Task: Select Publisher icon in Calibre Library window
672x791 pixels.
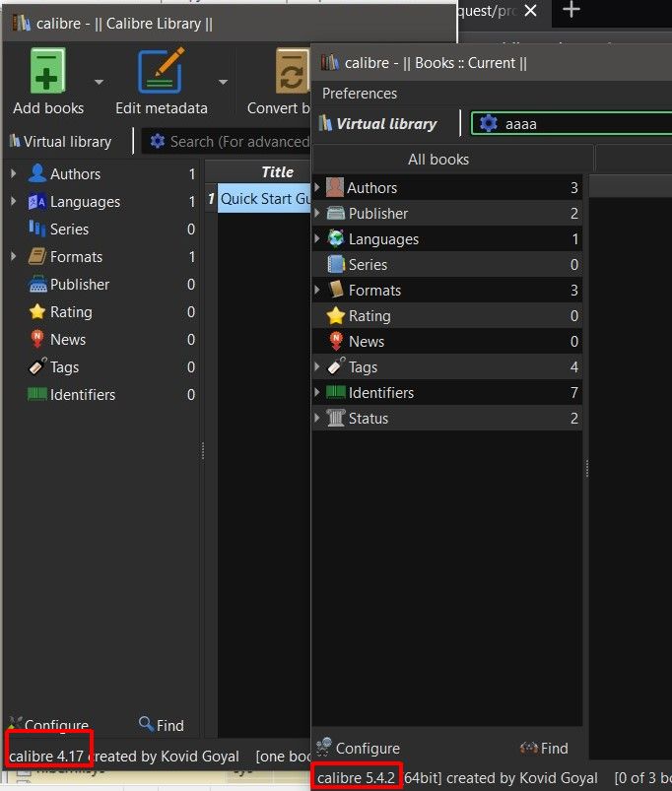Action: (x=37, y=285)
